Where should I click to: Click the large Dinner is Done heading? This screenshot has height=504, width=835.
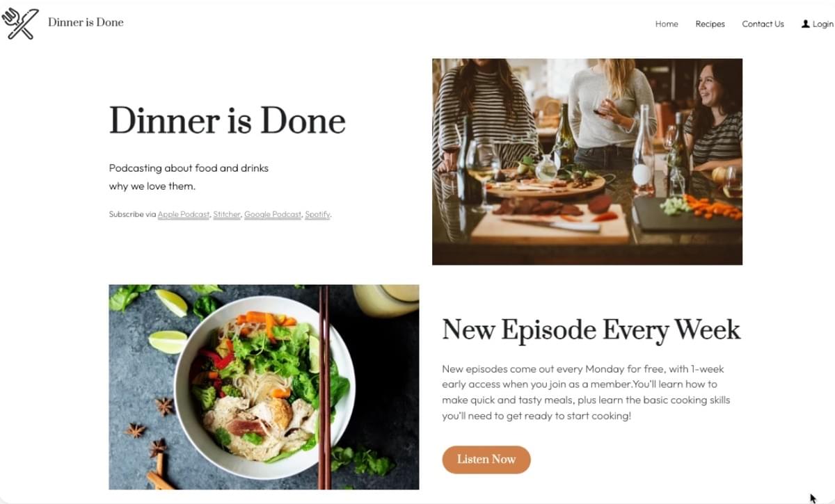click(228, 121)
